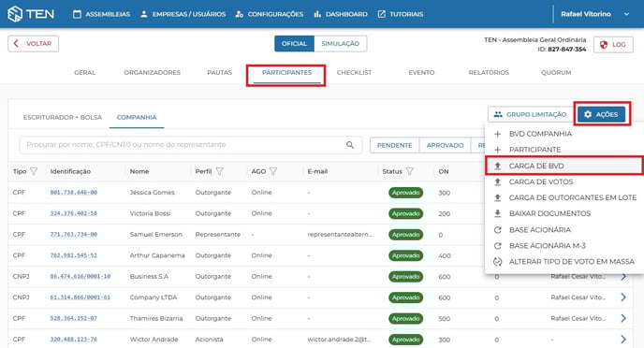Expand Business S.A row chevron
The image size is (644, 348).
(x=623, y=277)
